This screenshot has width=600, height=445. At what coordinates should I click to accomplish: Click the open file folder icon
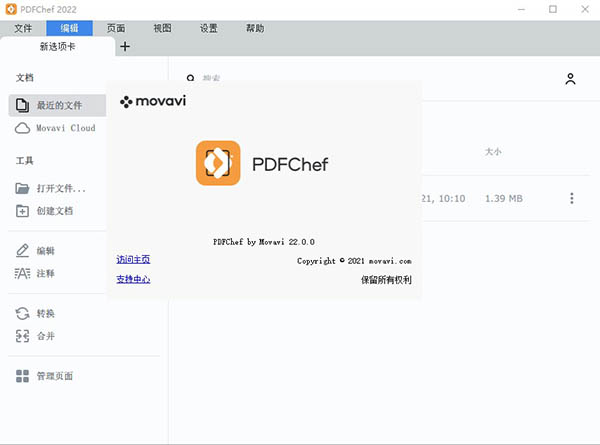(22, 188)
